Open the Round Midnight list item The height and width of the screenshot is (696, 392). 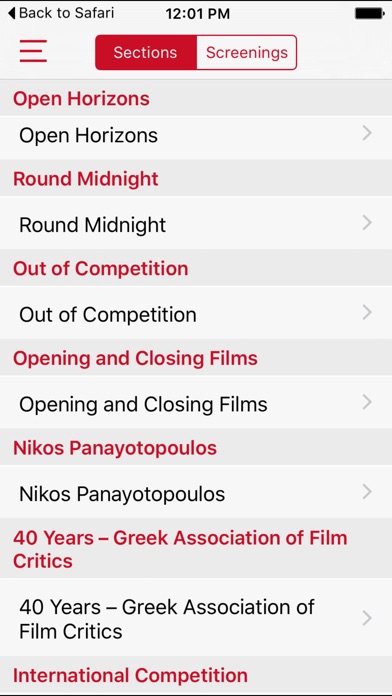(196, 223)
